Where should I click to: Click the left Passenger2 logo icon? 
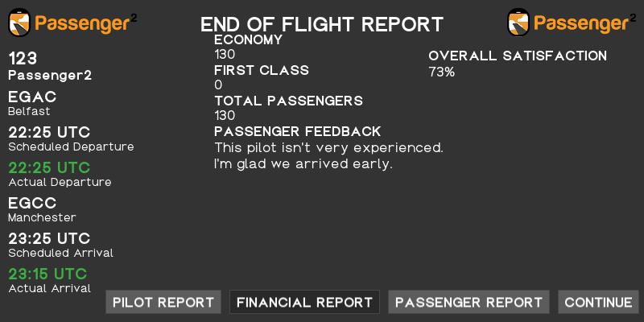point(19,22)
